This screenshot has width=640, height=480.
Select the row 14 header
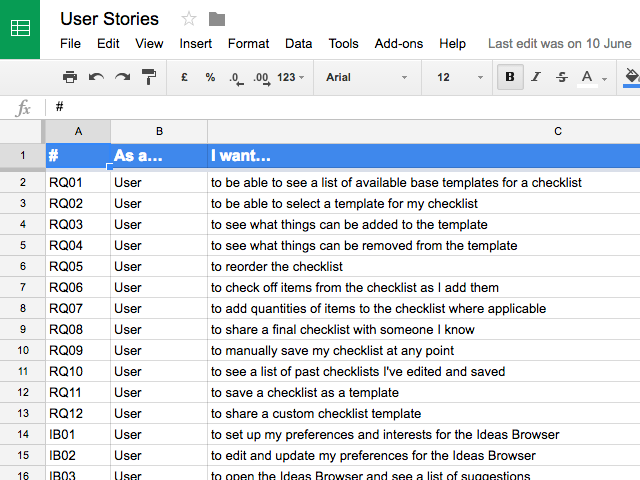[x=22, y=434]
